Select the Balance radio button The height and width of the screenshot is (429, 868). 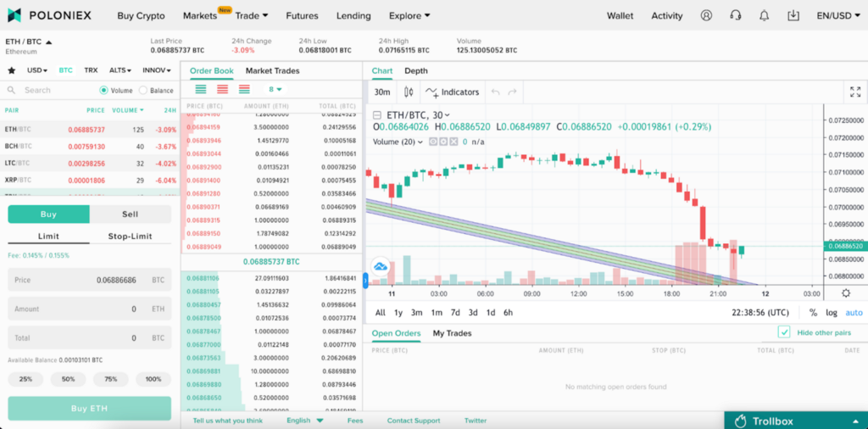[x=142, y=90]
